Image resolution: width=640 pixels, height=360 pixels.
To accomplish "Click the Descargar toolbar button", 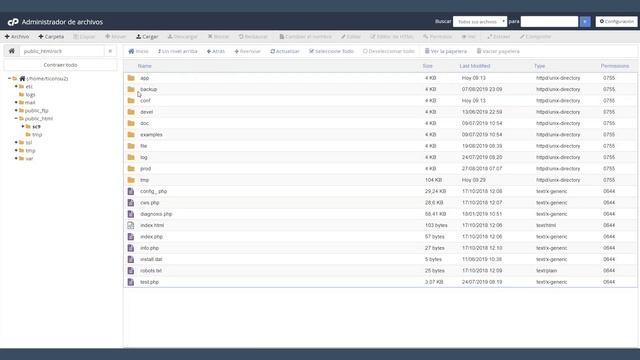I will (x=182, y=36).
